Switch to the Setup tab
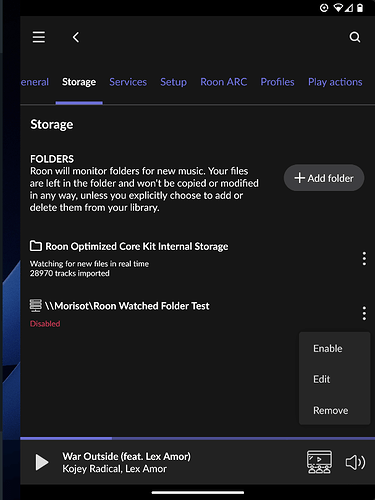Image resolution: width=375 pixels, height=500 pixels. click(x=173, y=82)
